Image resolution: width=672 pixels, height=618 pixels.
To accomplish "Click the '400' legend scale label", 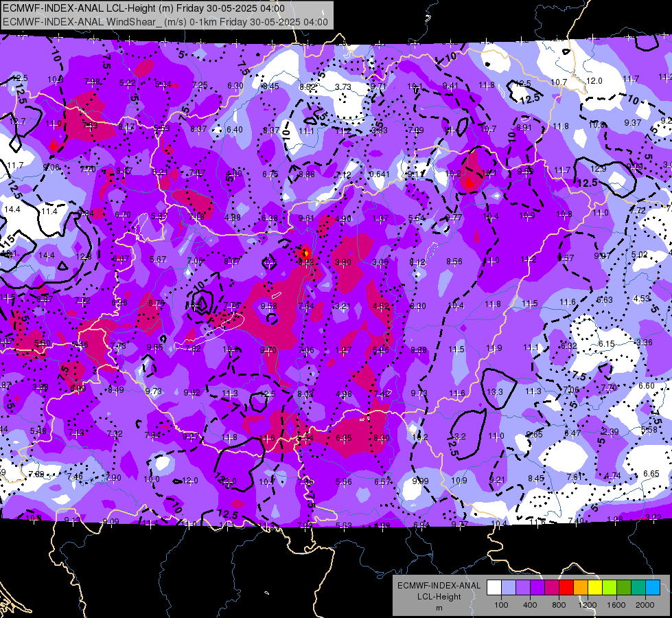I will coord(530,605).
